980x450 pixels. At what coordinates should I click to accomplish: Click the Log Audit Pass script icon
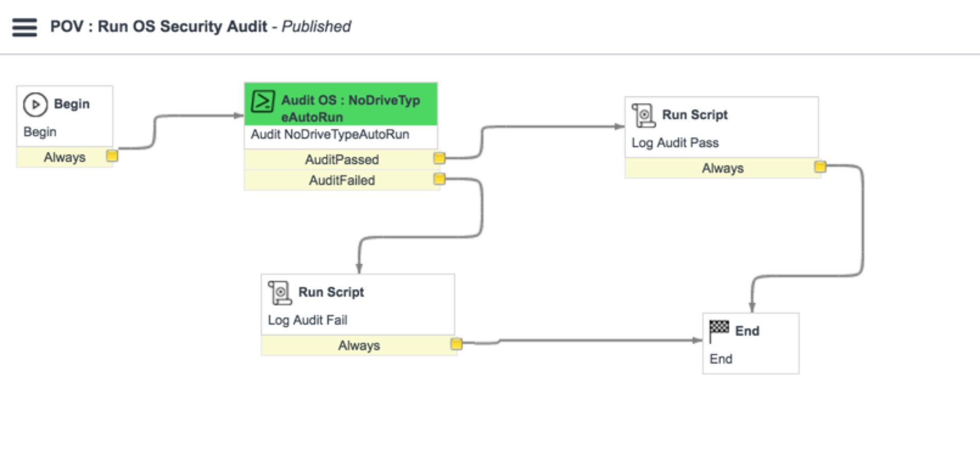pos(644,115)
